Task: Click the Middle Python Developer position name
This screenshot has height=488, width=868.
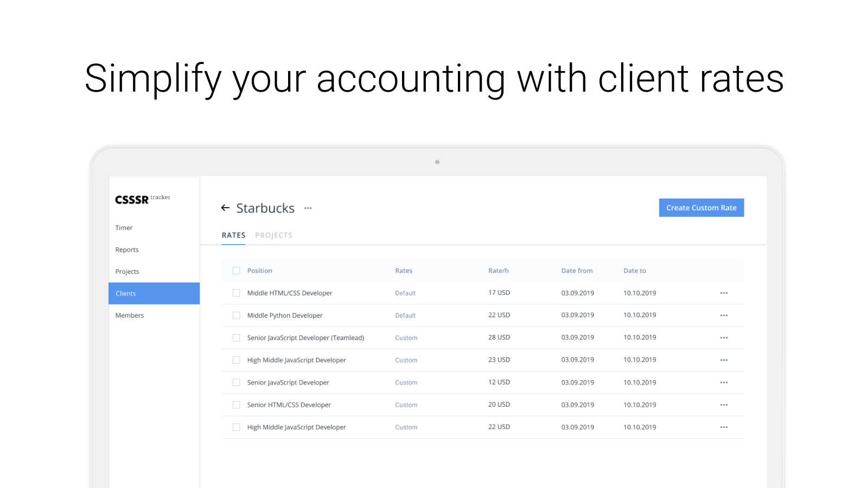Action: pyautogui.click(x=285, y=315)
